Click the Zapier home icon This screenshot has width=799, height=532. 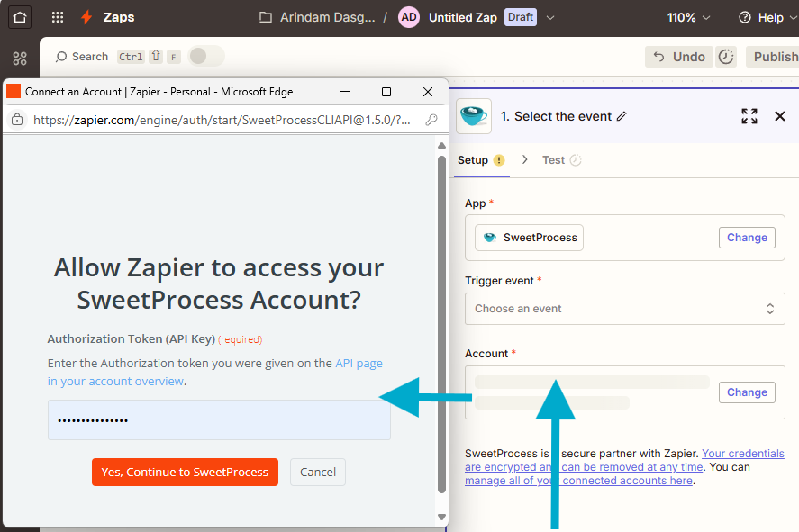(20, 17)
